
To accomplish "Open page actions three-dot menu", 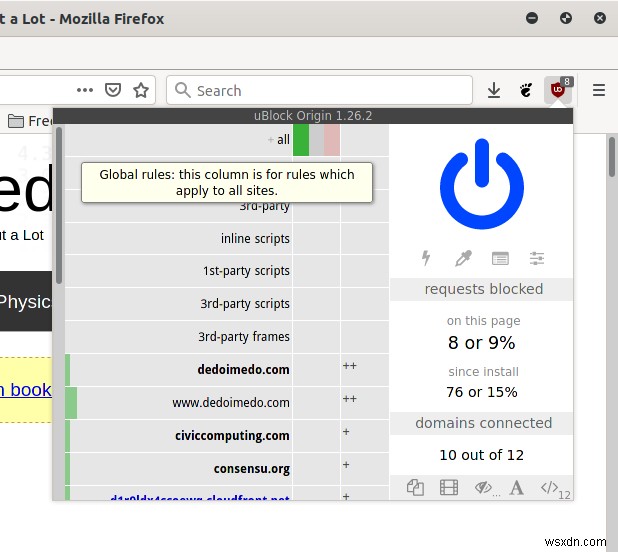I will coord(85,90).
